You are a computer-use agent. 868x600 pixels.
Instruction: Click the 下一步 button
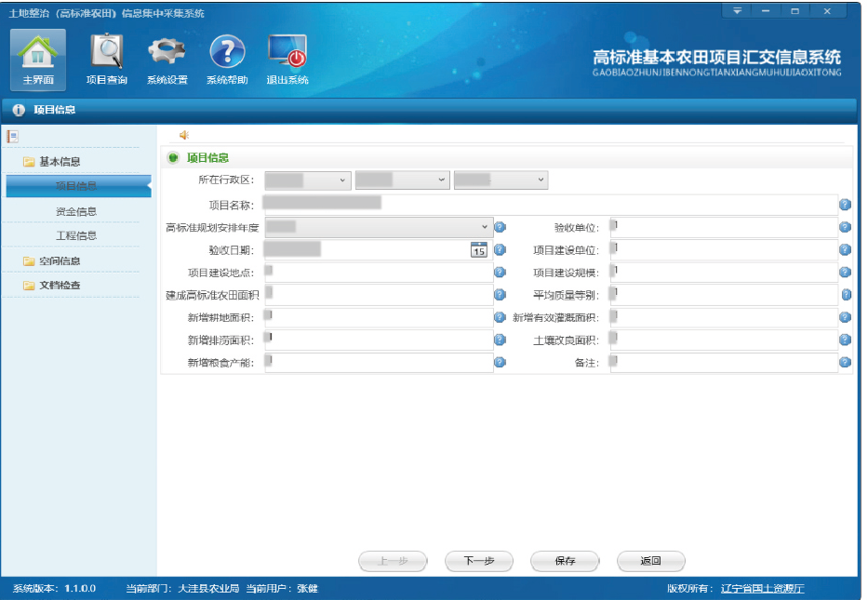click(x=477, y=562)
